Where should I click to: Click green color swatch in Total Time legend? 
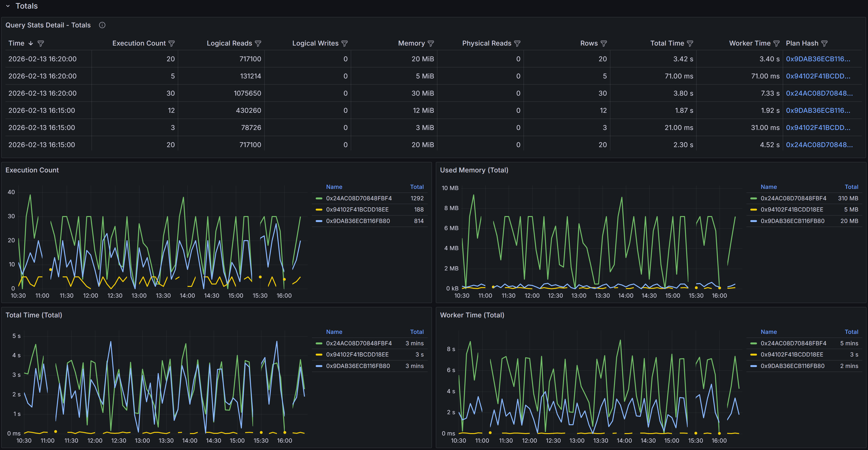pos(319,343)
